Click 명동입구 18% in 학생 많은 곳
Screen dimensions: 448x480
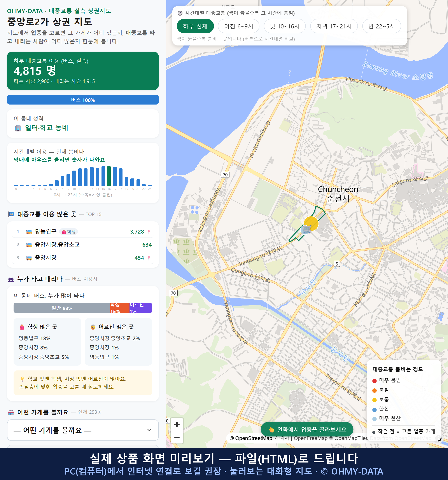click(x=35, y=338)
